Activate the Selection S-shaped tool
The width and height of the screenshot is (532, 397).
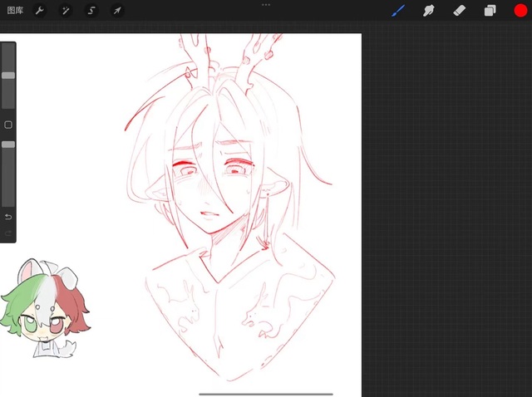[91, 11]
